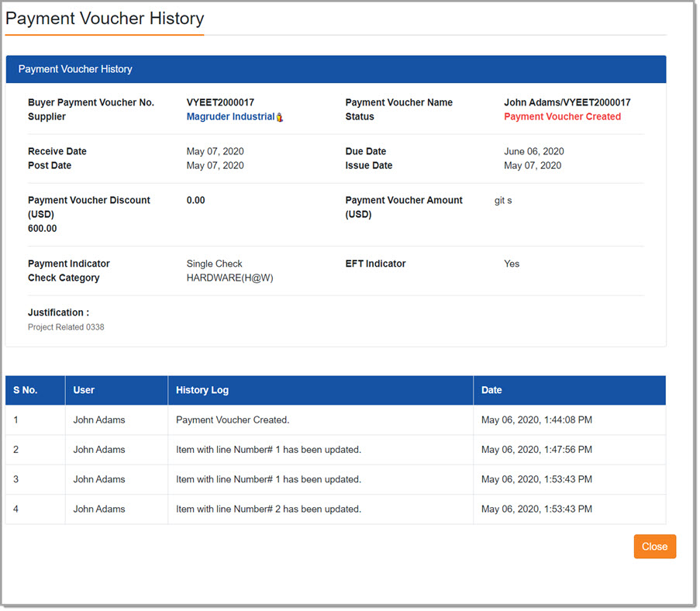Select voucher number VYEET2000017
The height and width of the screenshot is (611, 700).
(x=220, y=102)
